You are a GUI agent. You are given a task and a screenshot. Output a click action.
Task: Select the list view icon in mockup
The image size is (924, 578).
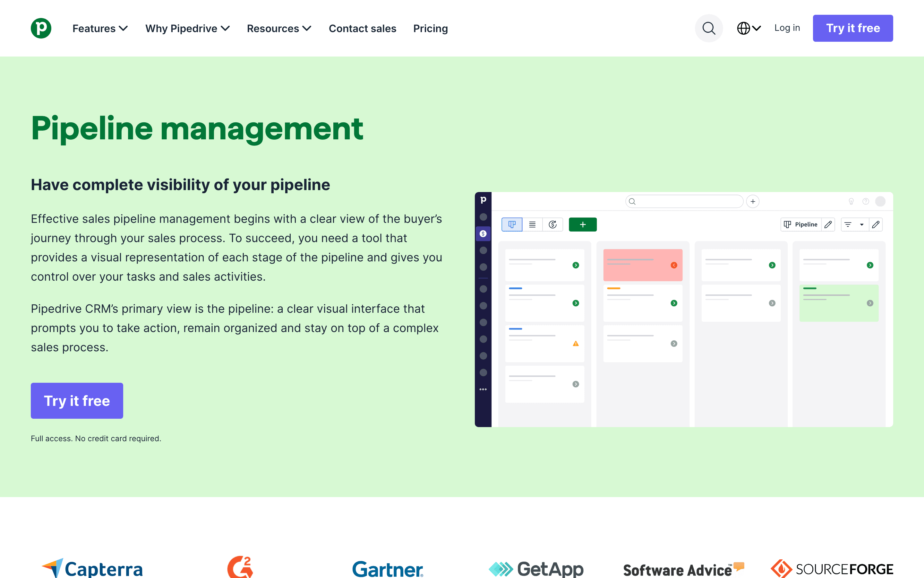532,224
